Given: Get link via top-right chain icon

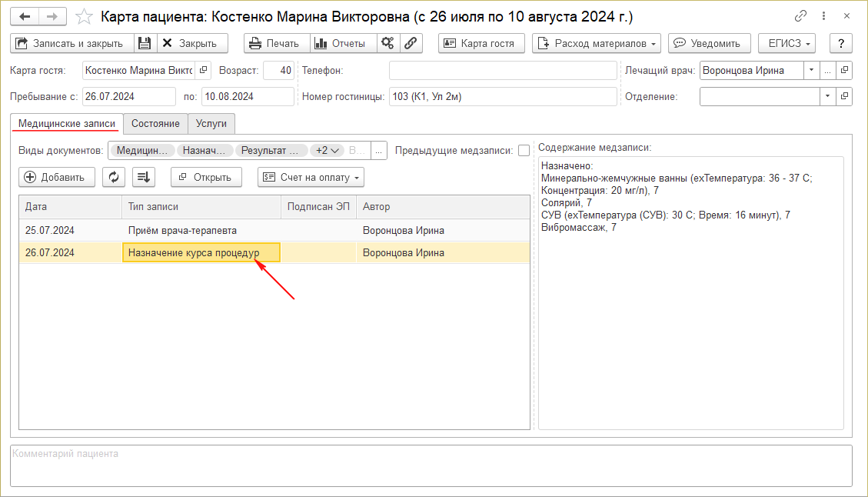Looking at the screenshot, I should pyautogui.click(x=801, y=16).
